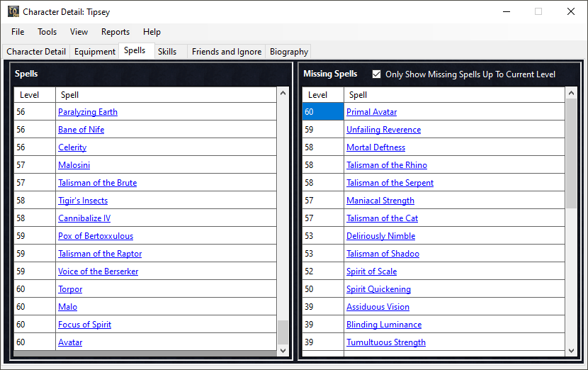Open the File menu
Image resolution: width=588 pixels, height=370 pixels.
18,32
